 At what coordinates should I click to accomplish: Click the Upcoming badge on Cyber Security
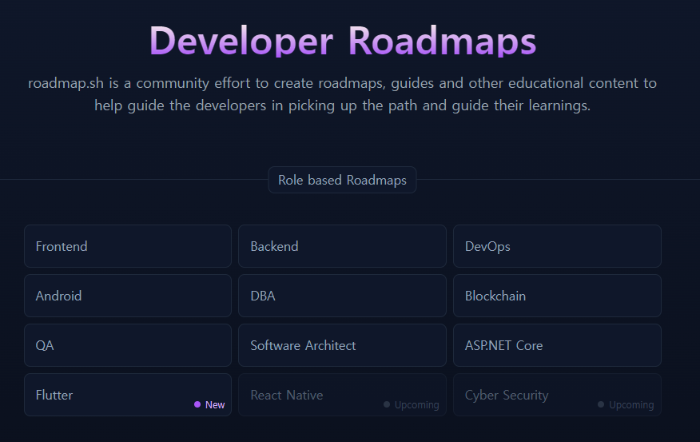[x=626, y=404]
